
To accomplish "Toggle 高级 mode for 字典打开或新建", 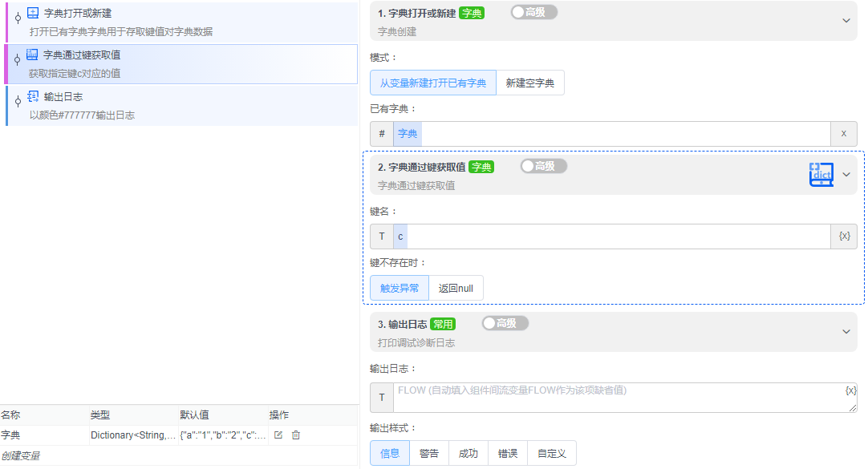I will tap(533, 12).
